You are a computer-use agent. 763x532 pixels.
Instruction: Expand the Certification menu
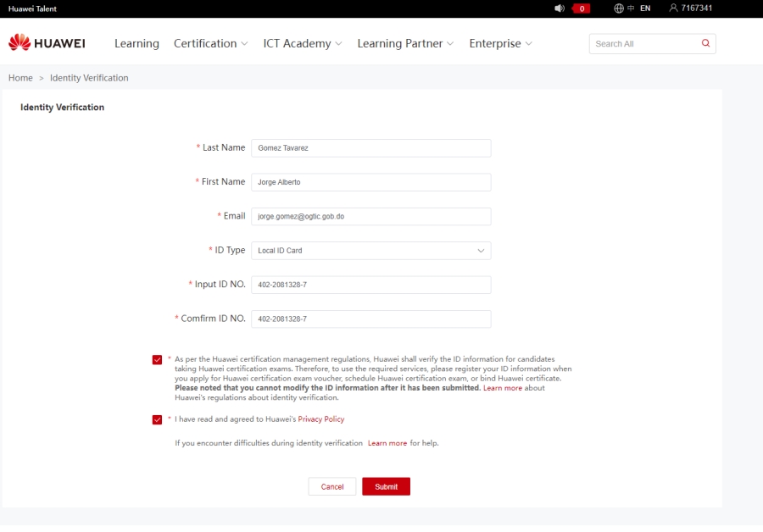tap(210, 43)
